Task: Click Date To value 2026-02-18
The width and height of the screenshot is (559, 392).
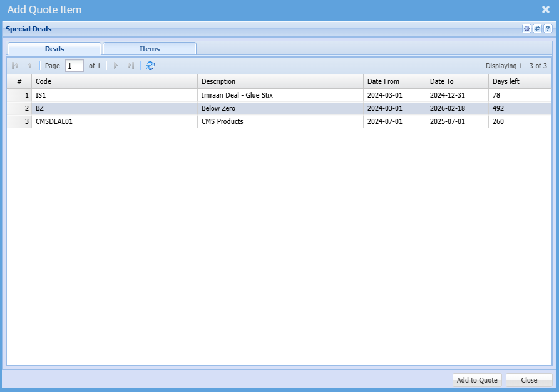Action: (448, 108)
